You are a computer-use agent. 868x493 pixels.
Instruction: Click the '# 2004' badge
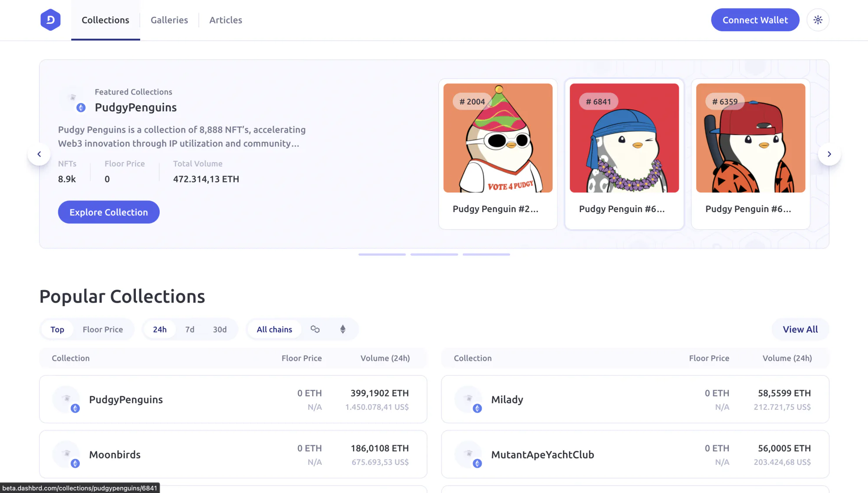coord(472,102)
